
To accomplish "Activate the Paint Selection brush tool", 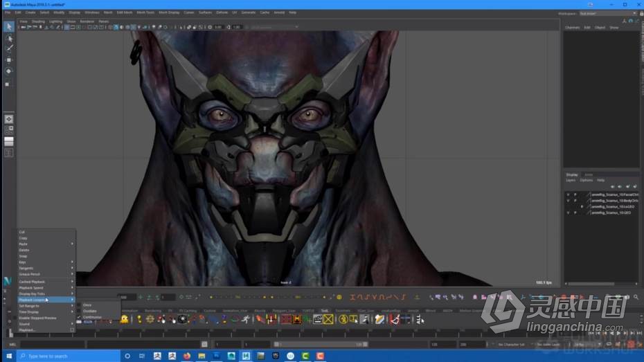I will tap(9, 48).
